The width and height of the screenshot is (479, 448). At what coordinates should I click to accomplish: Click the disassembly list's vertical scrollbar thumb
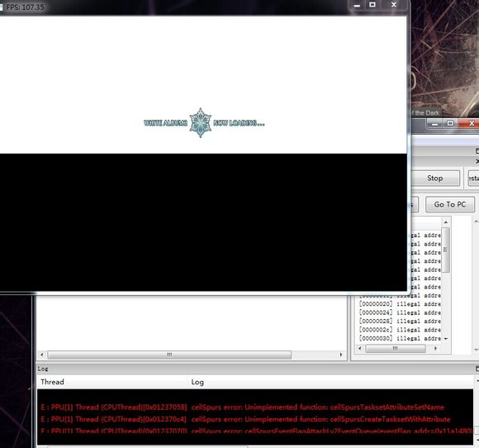tap(446, 250)
